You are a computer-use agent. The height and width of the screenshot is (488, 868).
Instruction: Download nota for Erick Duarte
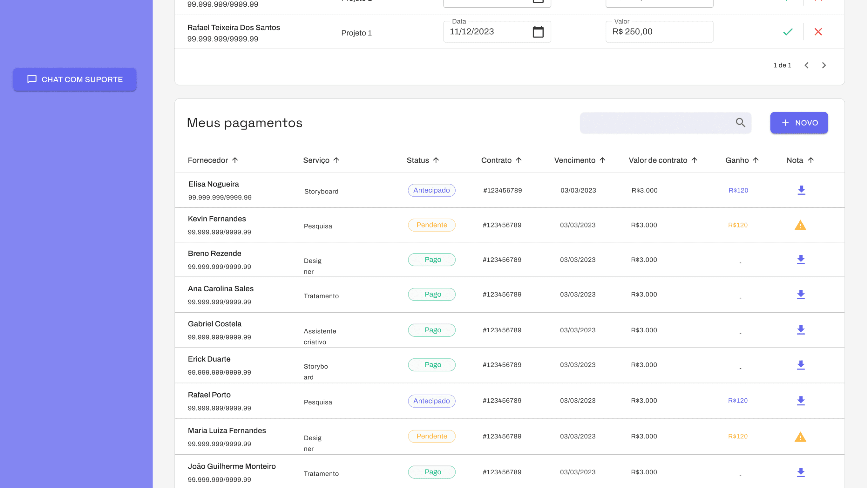[800, 365]
